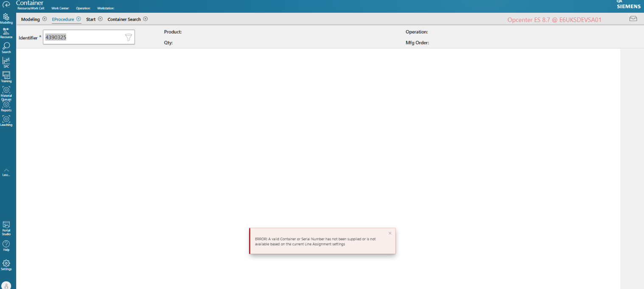Open the Leaching sidebar icon

[x=6, y=120]
